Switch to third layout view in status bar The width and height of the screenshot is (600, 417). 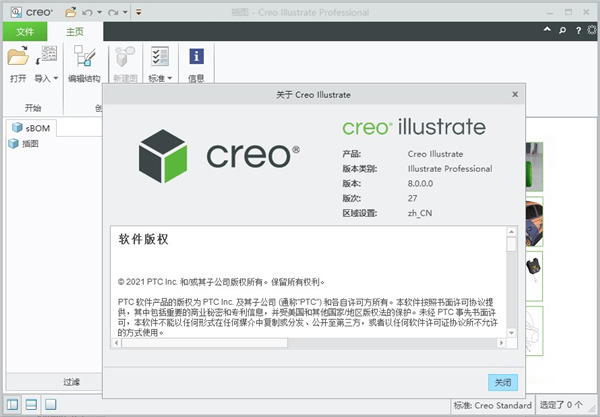pyautogui.click(x=52, y=405)
